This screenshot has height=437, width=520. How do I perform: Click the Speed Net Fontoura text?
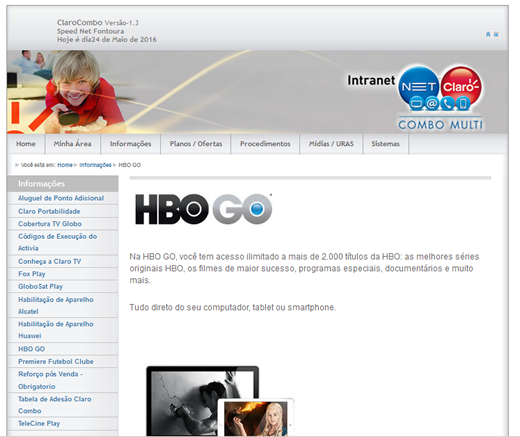click(x=90, y=31)
